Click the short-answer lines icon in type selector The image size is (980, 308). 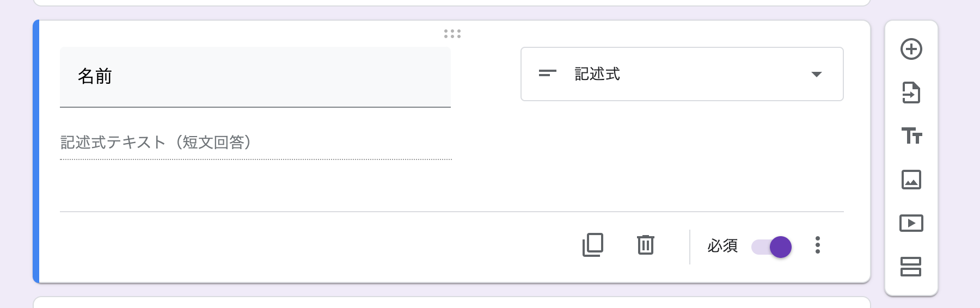[x=547, y=73]
